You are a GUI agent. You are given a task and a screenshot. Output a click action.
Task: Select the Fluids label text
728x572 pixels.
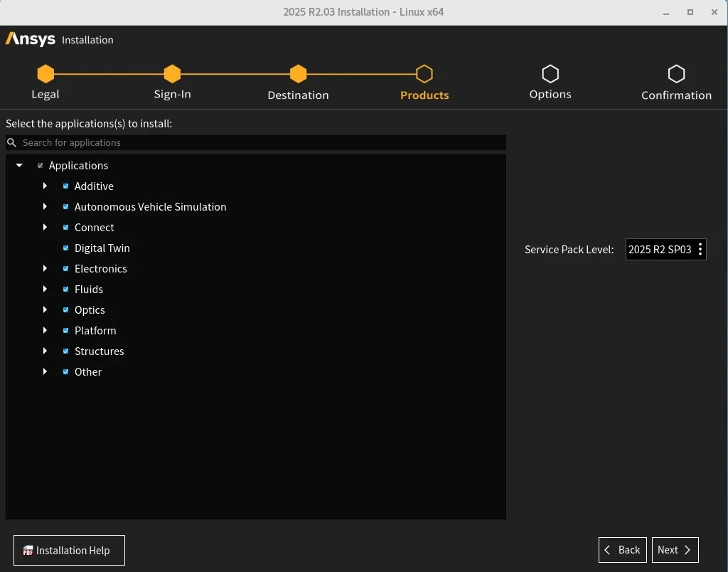89,289
